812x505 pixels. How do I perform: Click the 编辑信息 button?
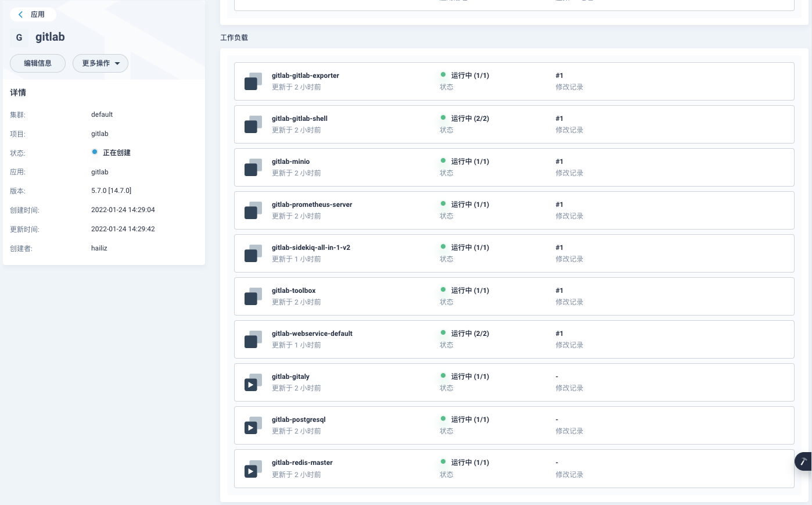(x=38, y=63)
